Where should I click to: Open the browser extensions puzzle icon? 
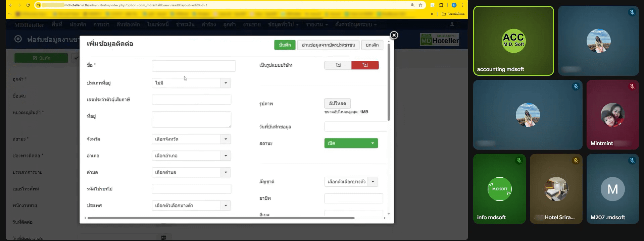pyautogui.click(x=441, y=5)
